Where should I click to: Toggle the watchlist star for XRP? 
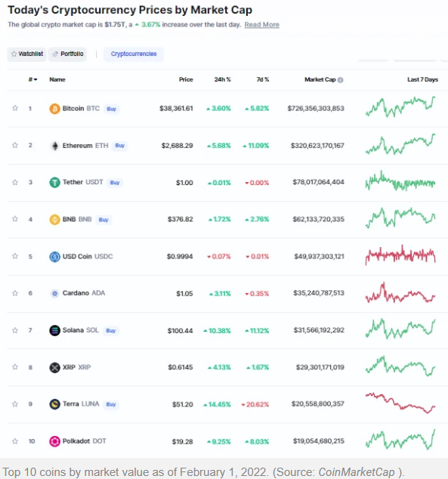click(x=15, y=367)
